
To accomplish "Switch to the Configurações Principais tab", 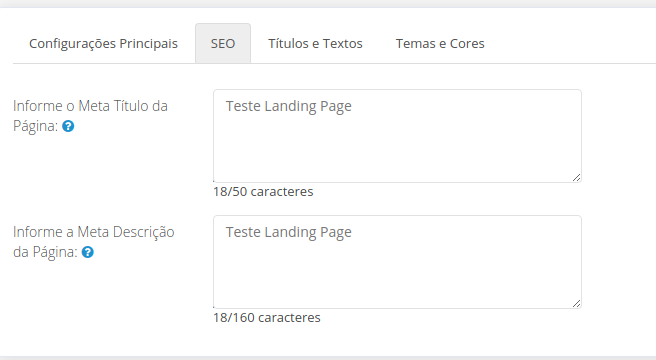I will (103, 44).
